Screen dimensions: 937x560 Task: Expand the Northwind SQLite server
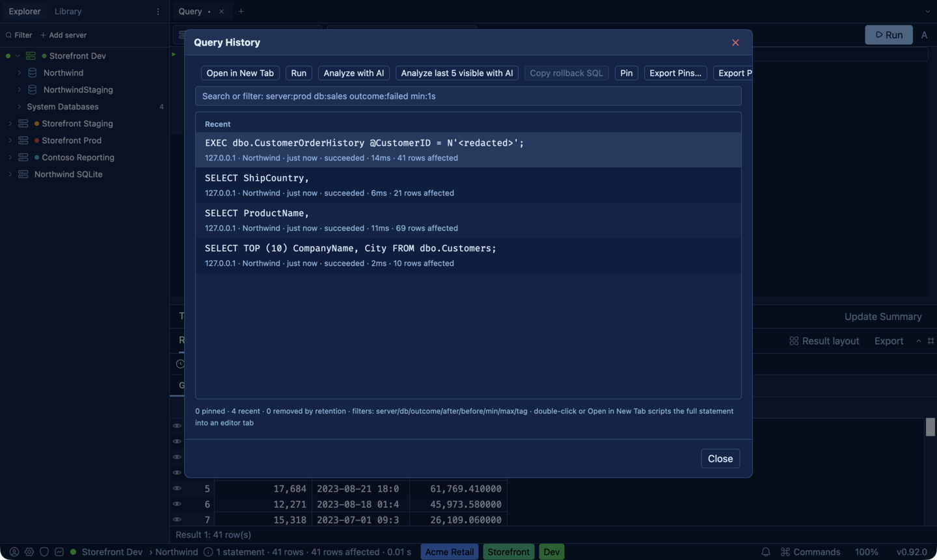coord(10,174)
